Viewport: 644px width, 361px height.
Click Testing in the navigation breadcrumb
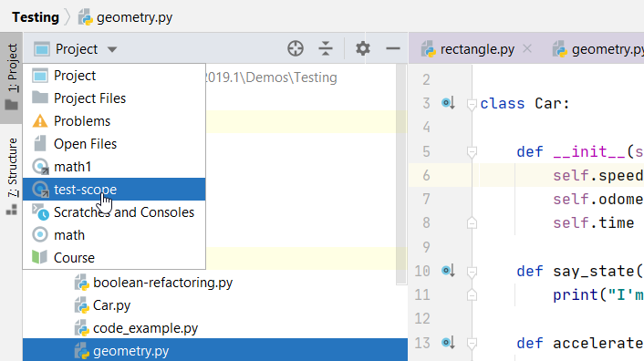(36, 17)
